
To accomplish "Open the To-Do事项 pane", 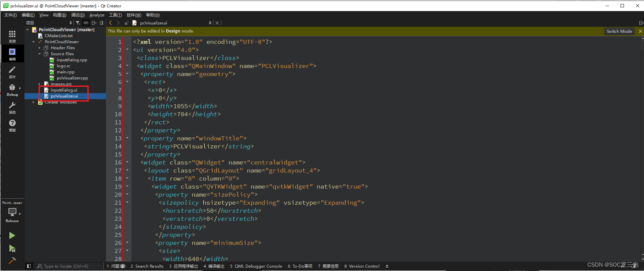I will tap(300, 266).
